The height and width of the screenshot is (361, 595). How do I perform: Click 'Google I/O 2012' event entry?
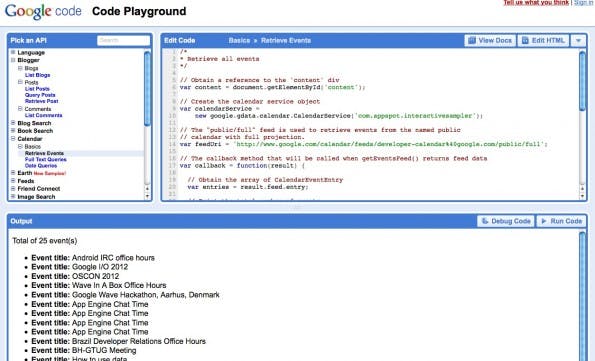pyautogui.click(x=100, y=267)
